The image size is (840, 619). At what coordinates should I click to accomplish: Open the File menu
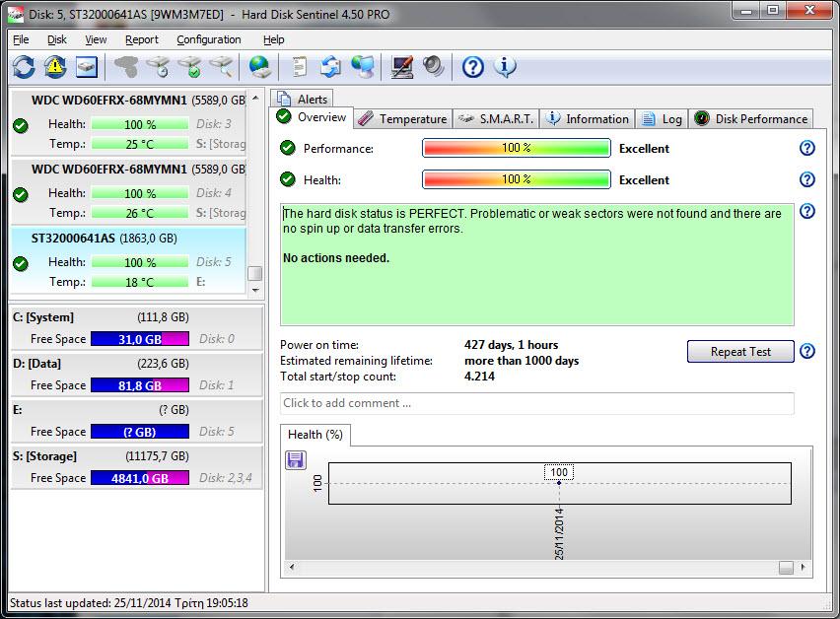tap(21, 39)
